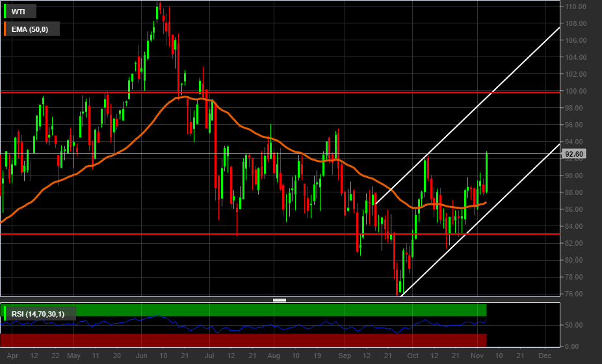Click the 110.00 price axis label
Screen dimensions: 602x364
(x=575, y=6)
